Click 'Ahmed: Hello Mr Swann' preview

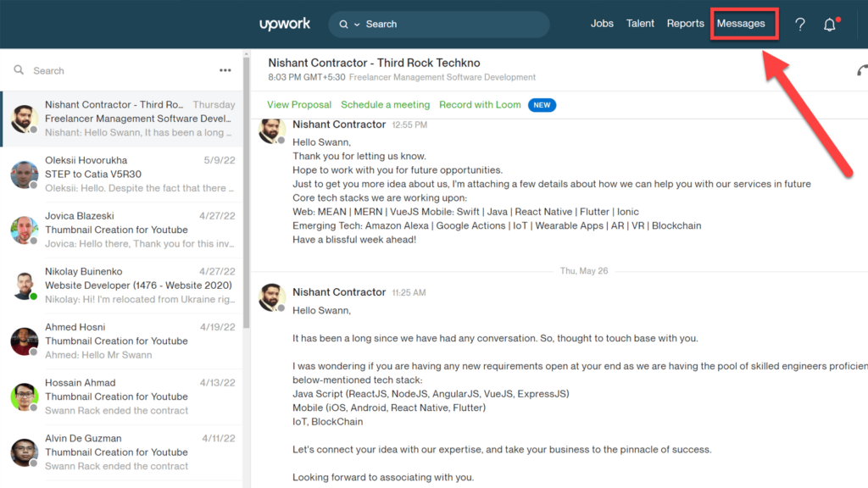pos(98,355)
